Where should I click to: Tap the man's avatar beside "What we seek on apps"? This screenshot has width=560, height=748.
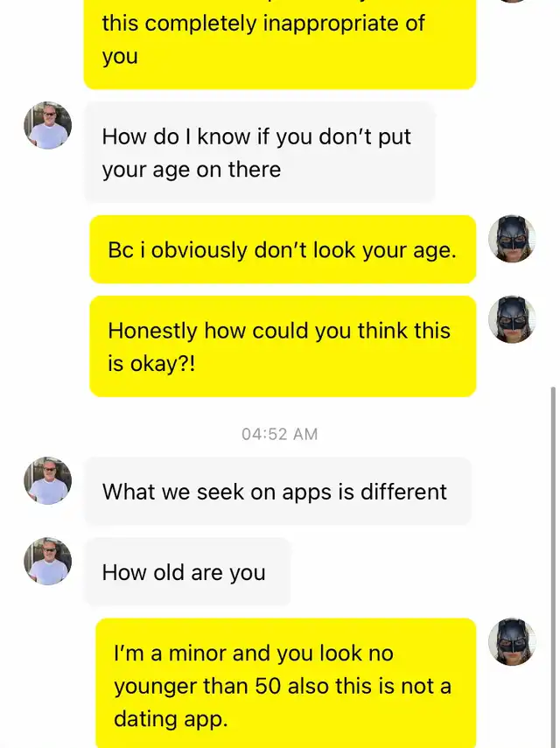click(x=47, y=480)
